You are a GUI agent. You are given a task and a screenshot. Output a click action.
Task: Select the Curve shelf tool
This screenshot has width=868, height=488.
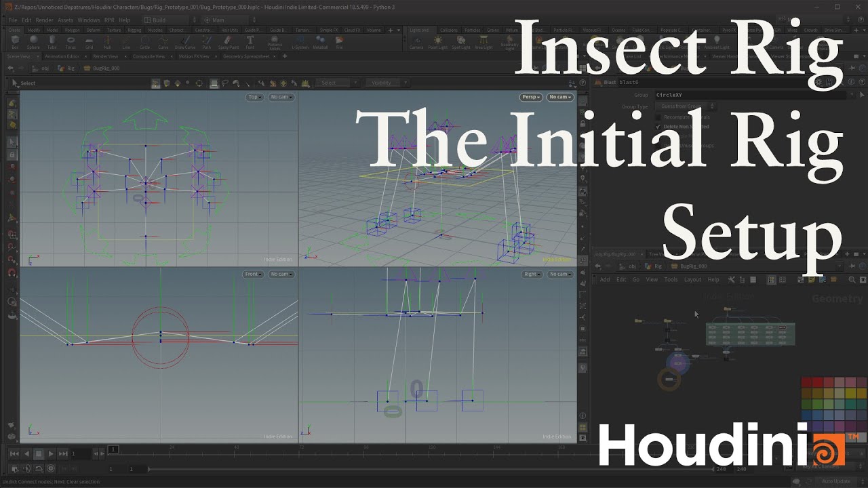coord(163,43)
